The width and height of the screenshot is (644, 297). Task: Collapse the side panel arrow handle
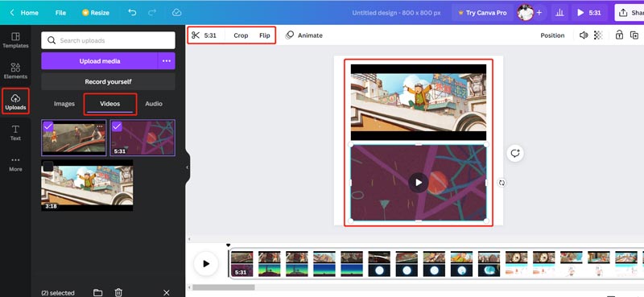(188, 167)
